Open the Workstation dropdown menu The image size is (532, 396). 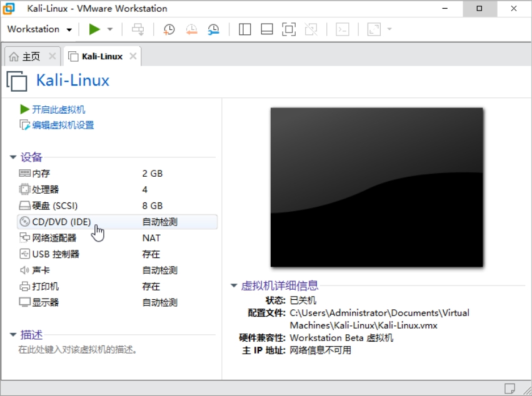tap(39, 29)
